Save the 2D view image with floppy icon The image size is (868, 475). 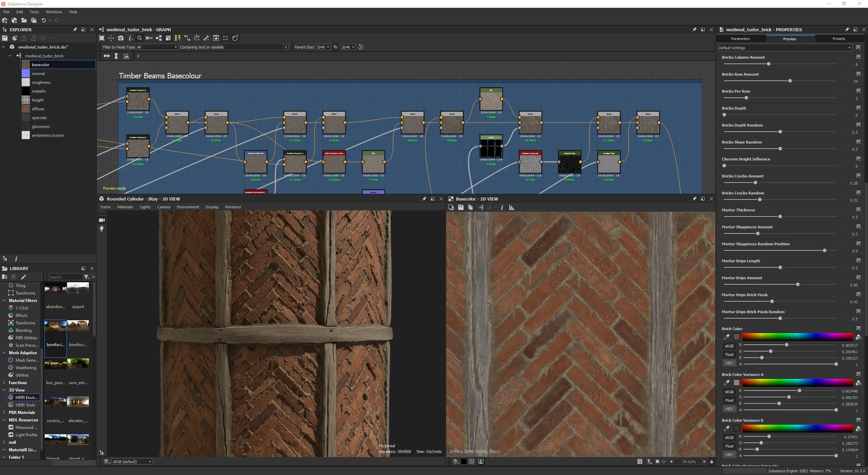(x=461, y=208)
